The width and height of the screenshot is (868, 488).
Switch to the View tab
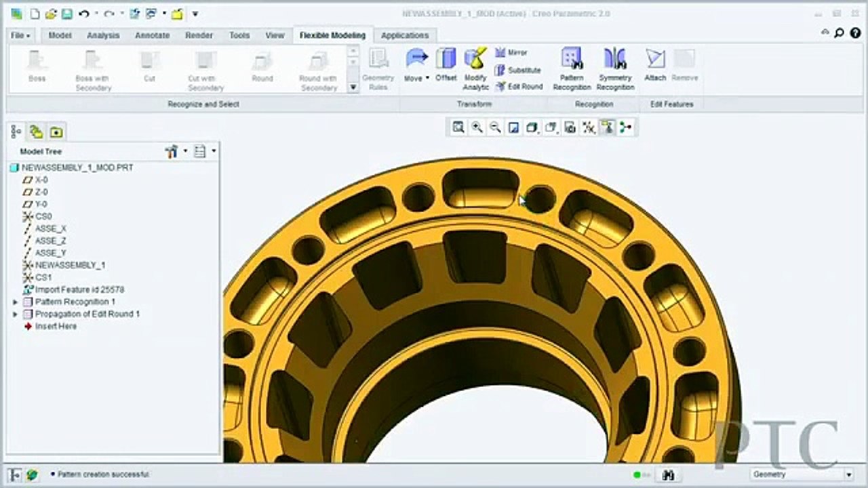[275, 35]
